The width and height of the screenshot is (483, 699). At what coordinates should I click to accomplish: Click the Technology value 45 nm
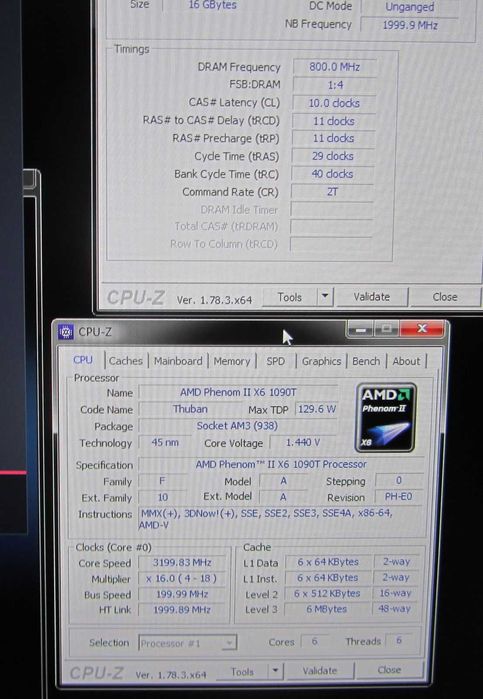pos(165,442)
